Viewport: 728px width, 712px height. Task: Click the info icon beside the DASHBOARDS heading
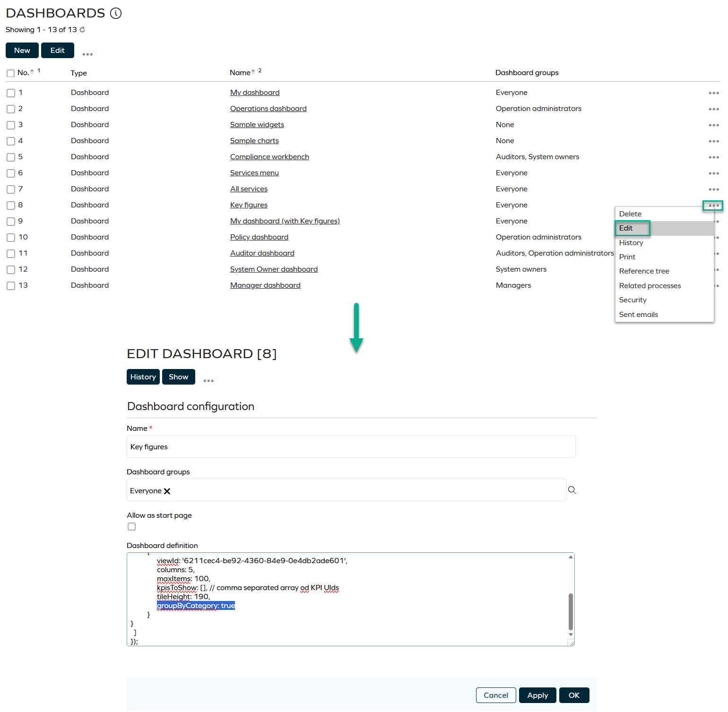coord(116,13)
